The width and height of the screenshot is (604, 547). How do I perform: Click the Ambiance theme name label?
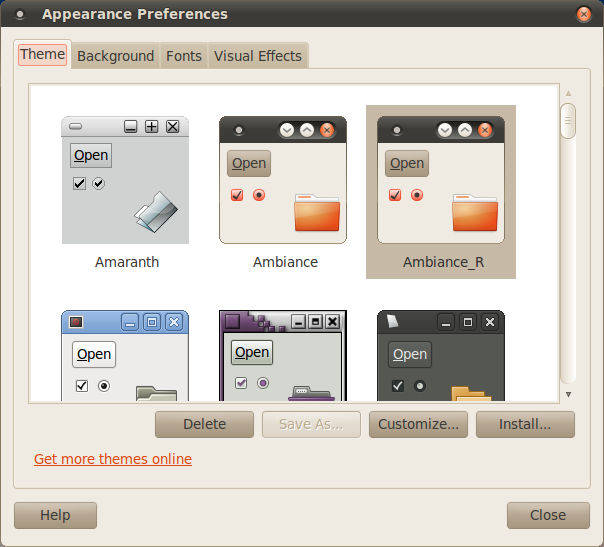click(x=285, y=262)
